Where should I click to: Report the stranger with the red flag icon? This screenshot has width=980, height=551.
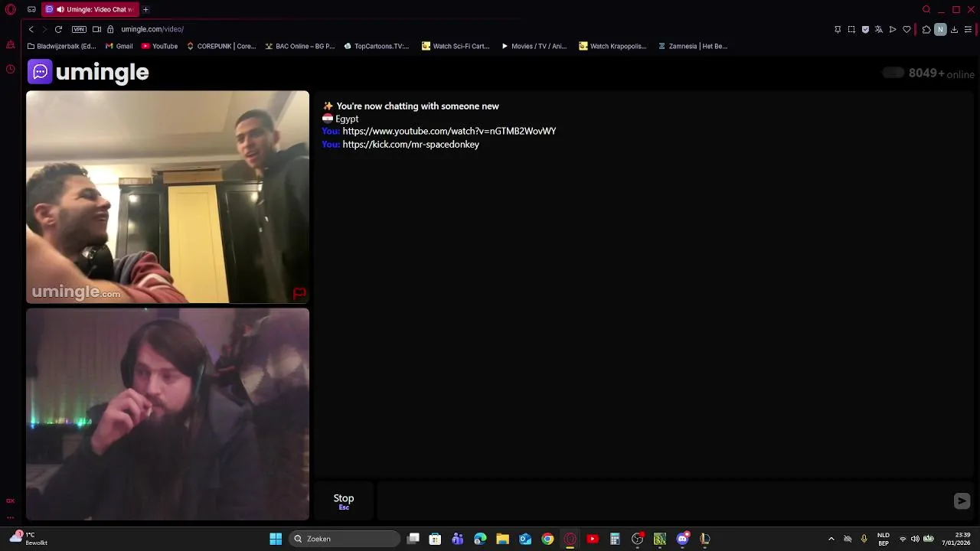tap(299, 292)
